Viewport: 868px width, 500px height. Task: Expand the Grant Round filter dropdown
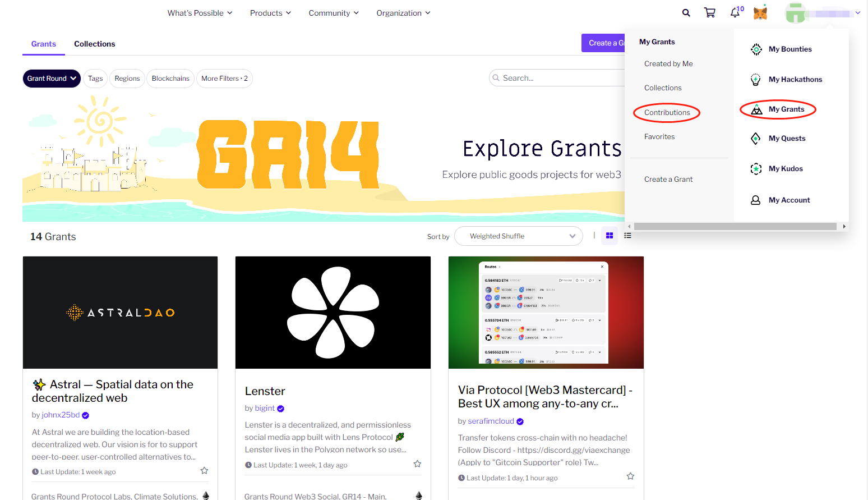pyautogui.click(x=52, y=79)
